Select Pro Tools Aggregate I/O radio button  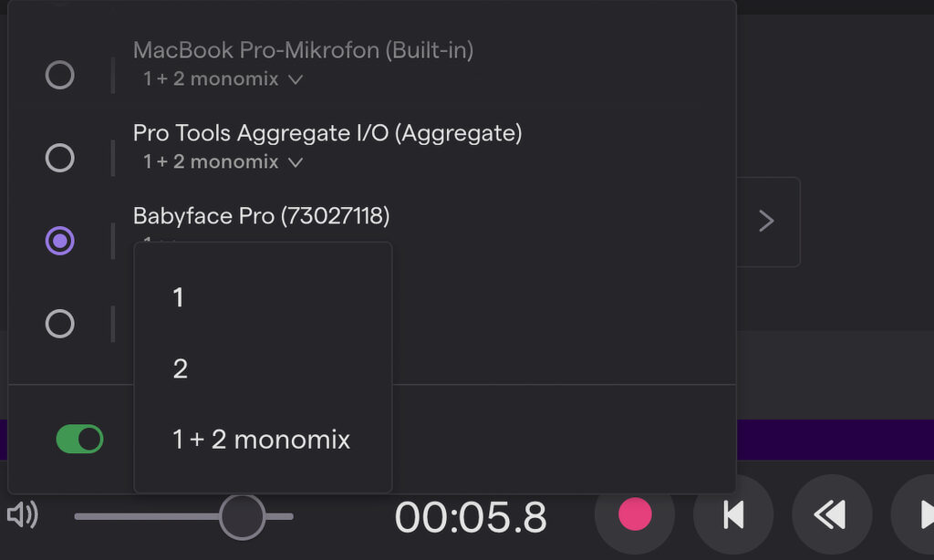tap(59, 158)
